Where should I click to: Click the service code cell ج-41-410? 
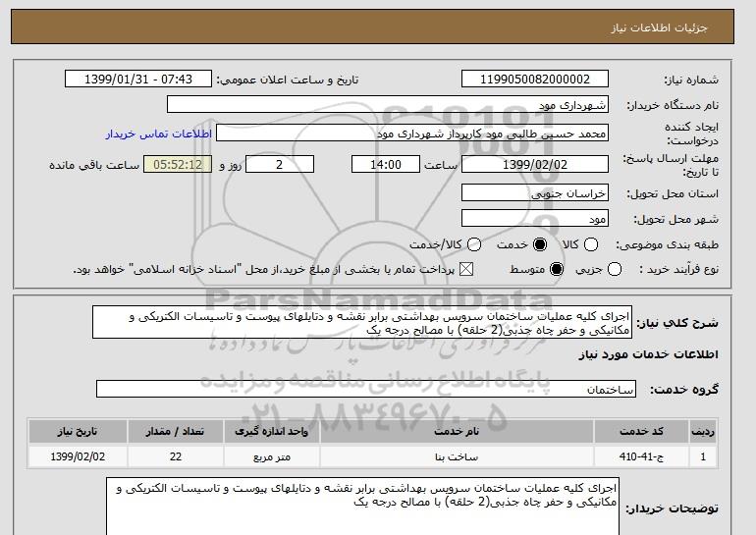[641, 456]
